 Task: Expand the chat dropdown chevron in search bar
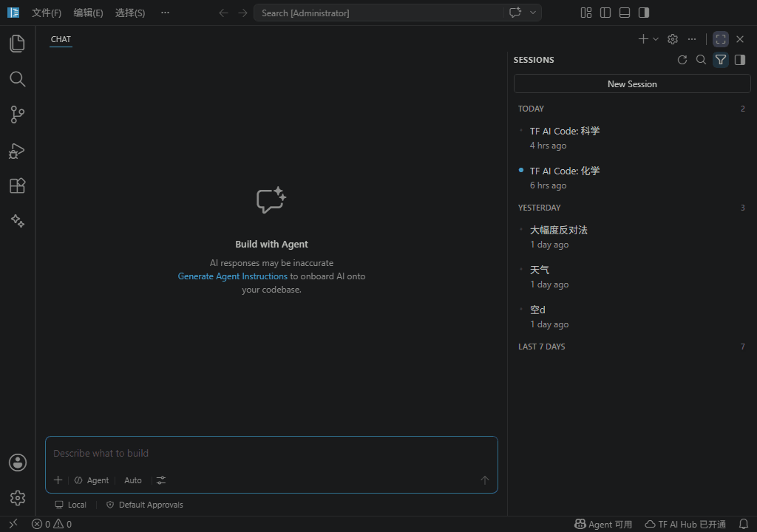tap(533, 13)
